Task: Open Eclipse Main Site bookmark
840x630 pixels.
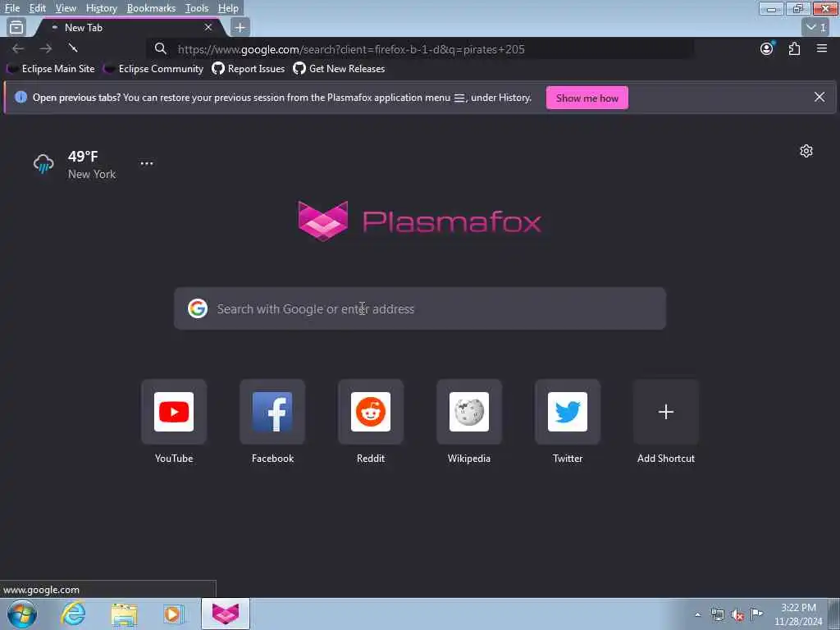Action: pyautogui.click(x=51, y=69)
